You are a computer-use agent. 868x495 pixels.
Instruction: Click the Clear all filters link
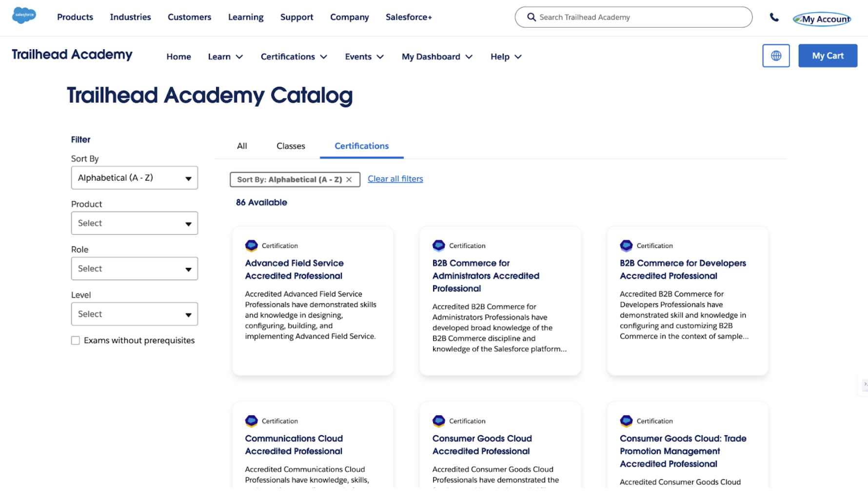tap(395, 178)
